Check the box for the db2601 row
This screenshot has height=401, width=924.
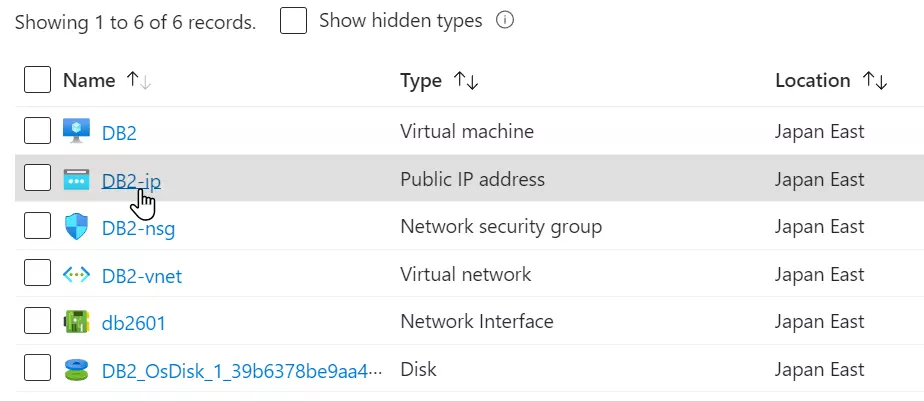tap(37, 321)
